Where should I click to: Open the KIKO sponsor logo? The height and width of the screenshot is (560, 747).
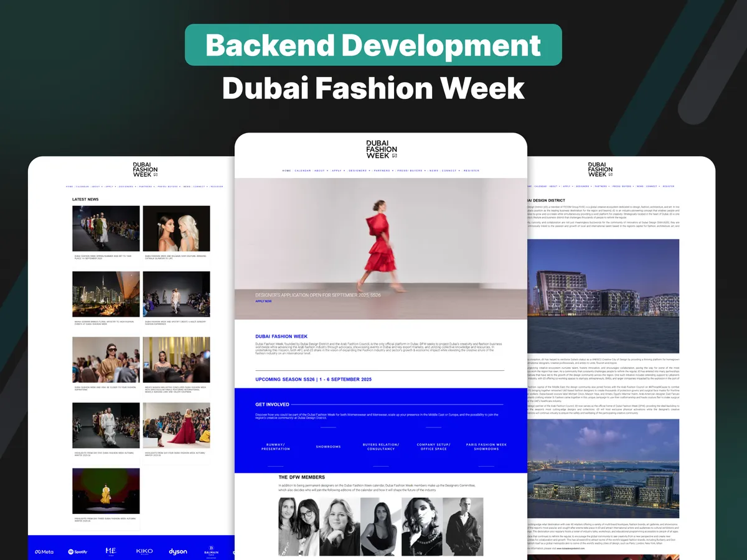click(144, 551)
